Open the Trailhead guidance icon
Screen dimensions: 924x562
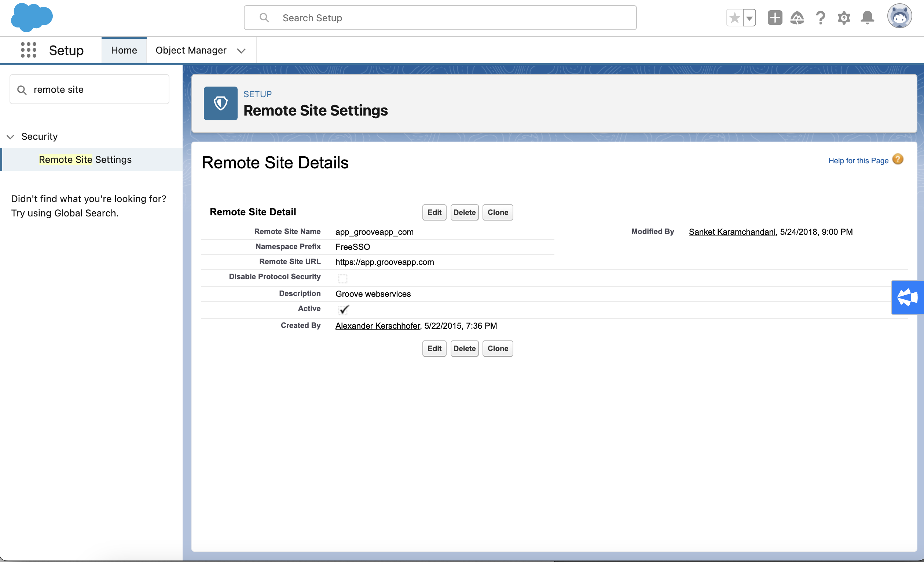tap(797, 18)
